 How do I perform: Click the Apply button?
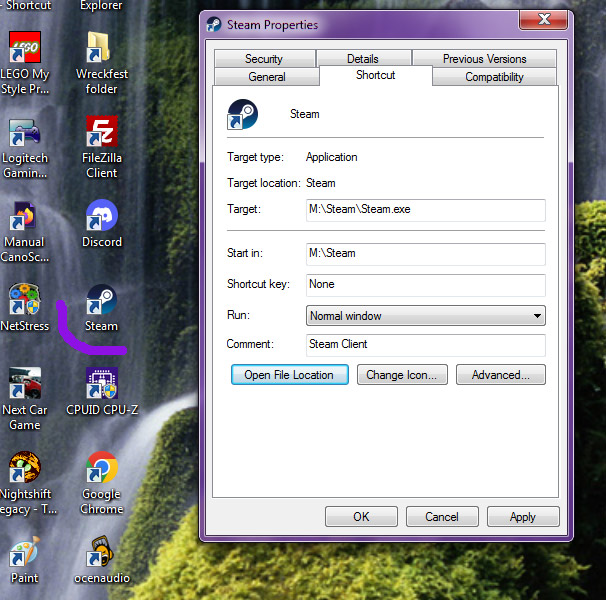tap(523, 516)
